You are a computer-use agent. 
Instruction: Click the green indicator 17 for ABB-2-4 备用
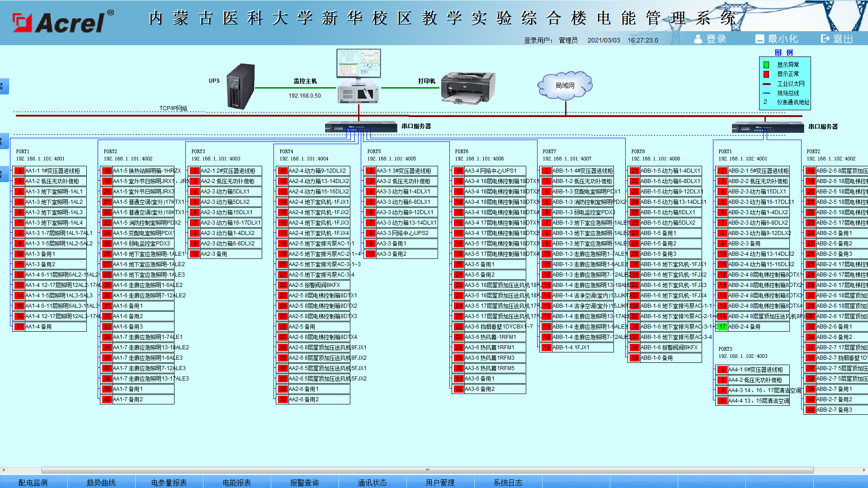click(x=722, y=327)
